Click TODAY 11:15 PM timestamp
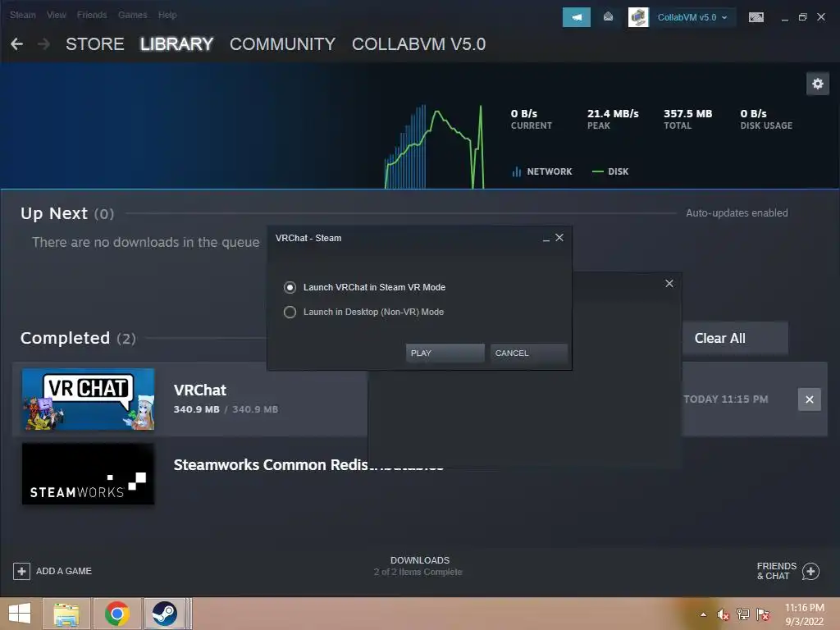Screen dimensions: 840x630 725,399
